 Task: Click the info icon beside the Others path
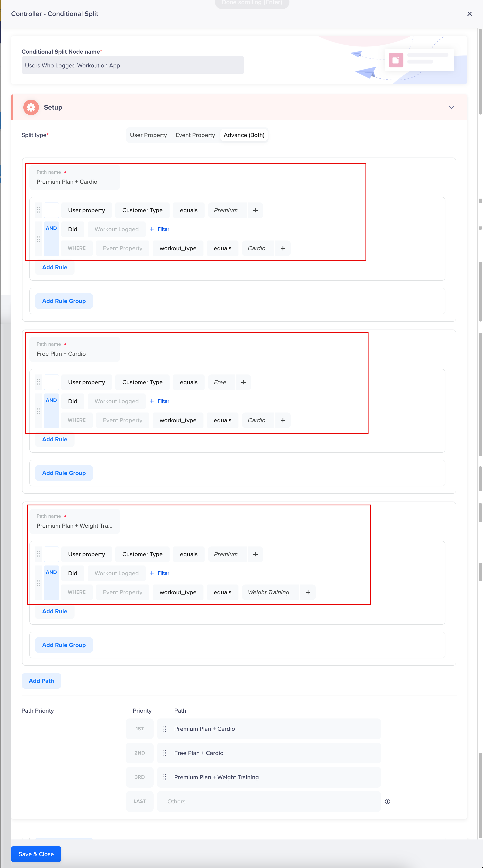coord(387,801)
